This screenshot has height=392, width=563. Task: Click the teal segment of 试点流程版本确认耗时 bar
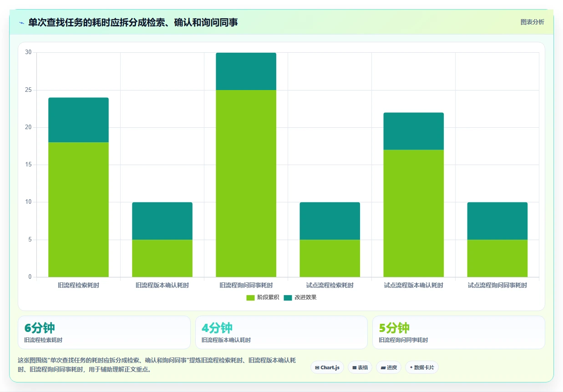click(x=413, y=131)
